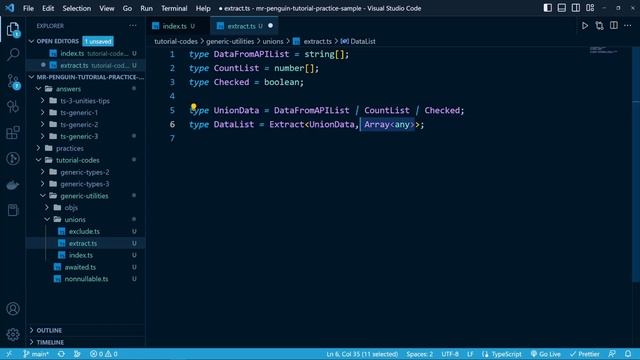Open the View menu
This screenshot has width=640, height=360.
pos(107,8)
